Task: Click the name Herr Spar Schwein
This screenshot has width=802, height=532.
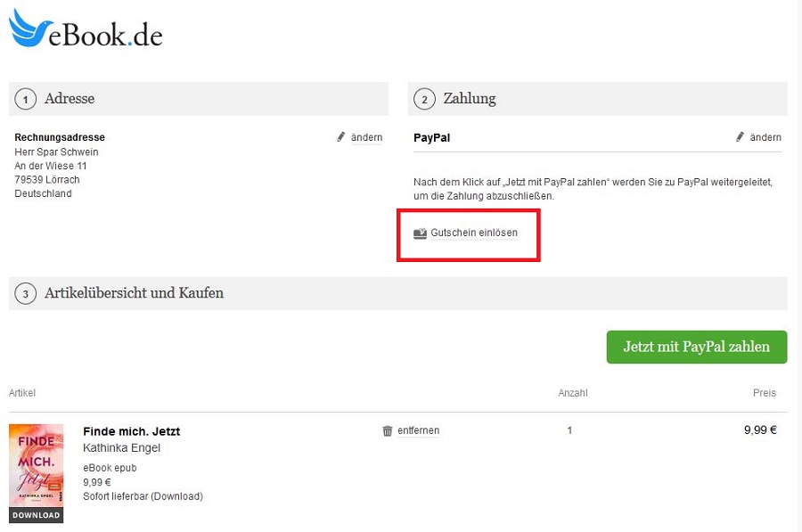Action: pos(56,151)
